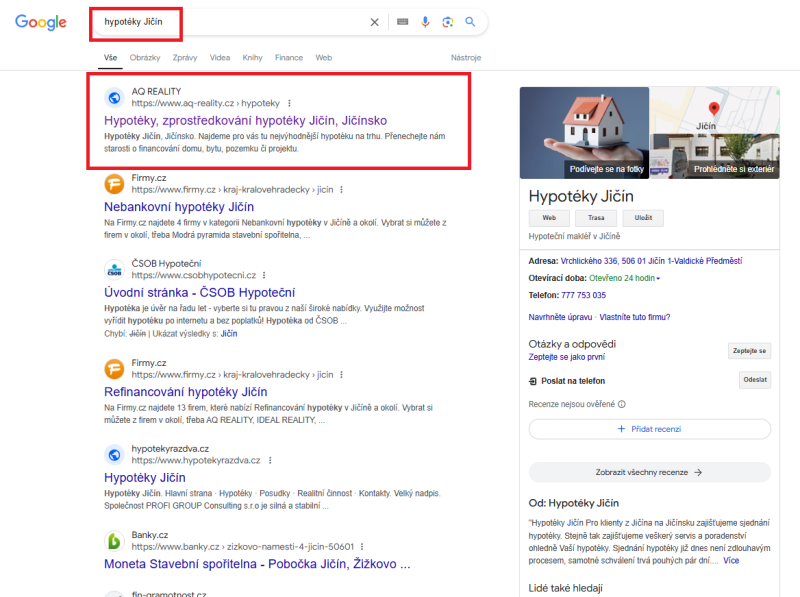Image resolution: width=800 pixels, height=597 pixels.
Task: Click Zobrazit všechny recenze button
Action: [649, 472]
